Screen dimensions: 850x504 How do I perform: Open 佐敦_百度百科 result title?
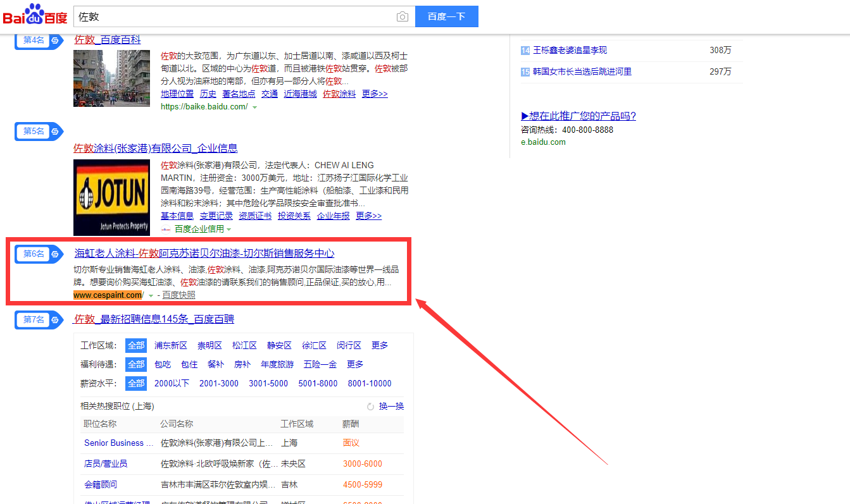tap(108, 39)
